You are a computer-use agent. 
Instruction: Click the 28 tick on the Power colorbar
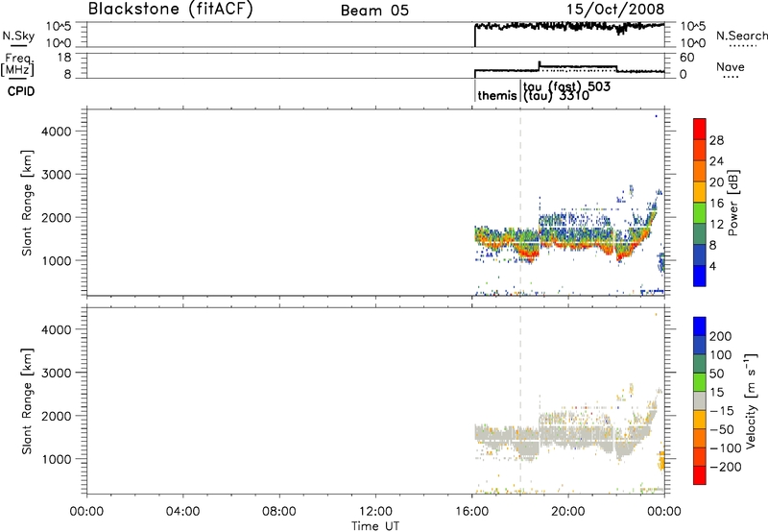pos(716,140)
